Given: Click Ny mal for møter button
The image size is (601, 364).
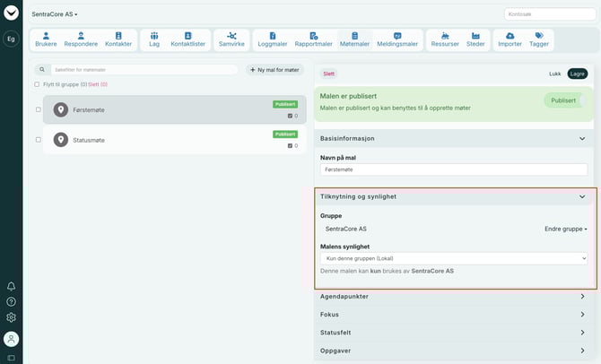Looking at the screenshot, I should pyautogui.click(x=275, y=70).
